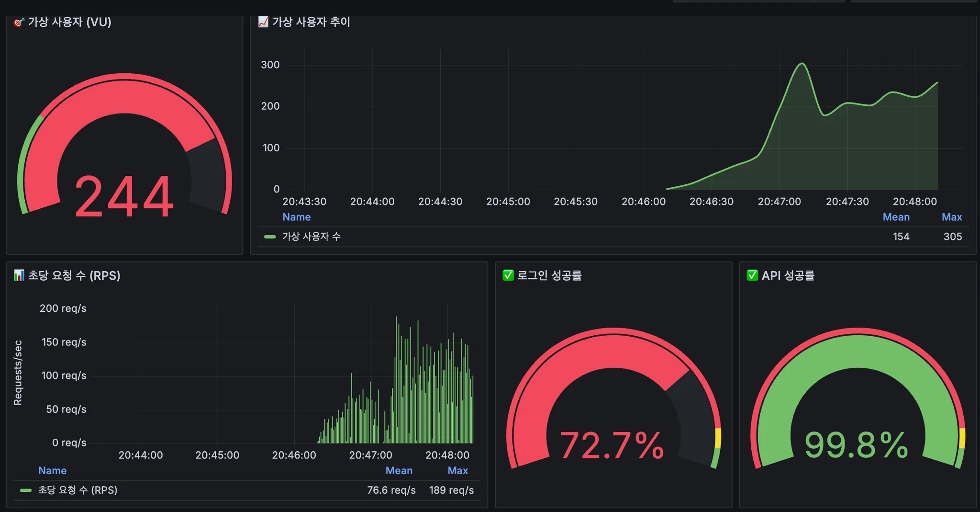Viewport: 980px width, 512px height.
Task: Click the 20:47:00 label on virtual user chart
Action: tap(780, 202)
